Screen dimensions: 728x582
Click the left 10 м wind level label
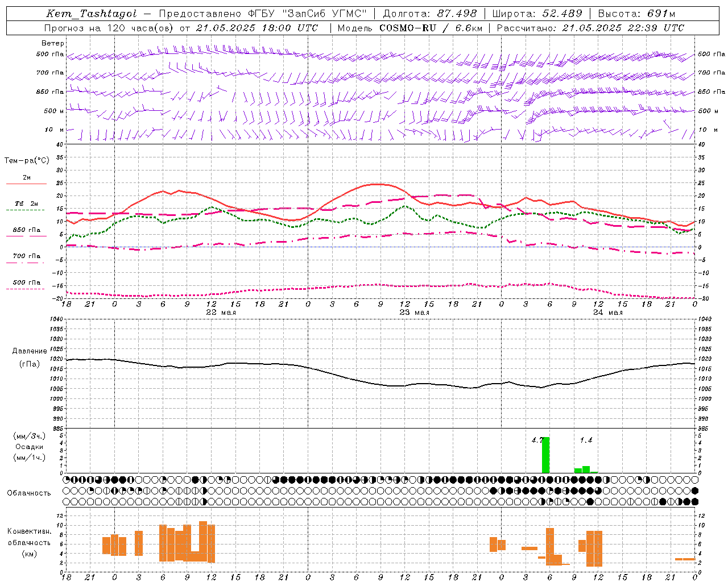click(x=55, y=130)
